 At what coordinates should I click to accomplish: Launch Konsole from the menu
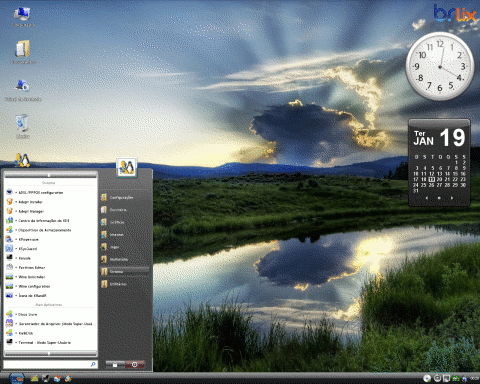click(51, 258)
